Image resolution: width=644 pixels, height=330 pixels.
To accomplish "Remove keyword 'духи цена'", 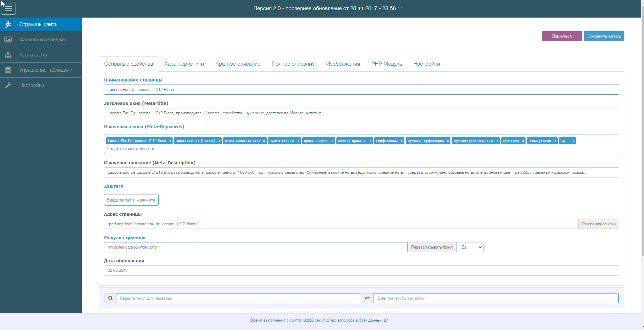I will (x=523, y=141).
